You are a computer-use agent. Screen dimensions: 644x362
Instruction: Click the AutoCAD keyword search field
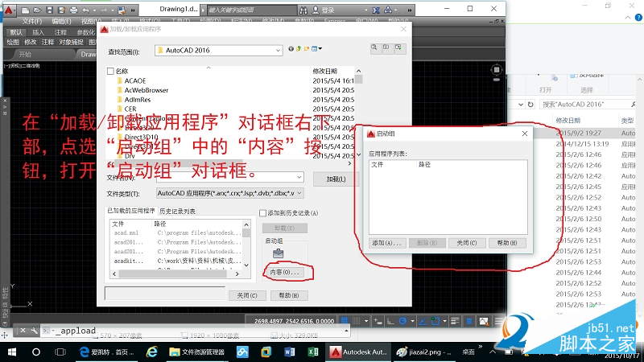point(251,10)
